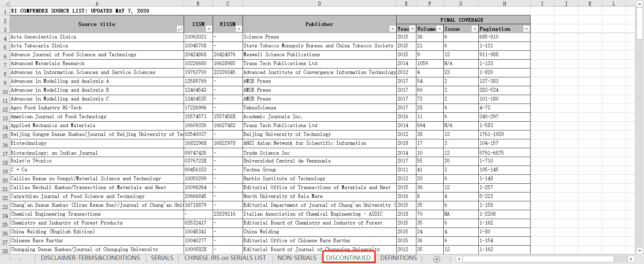The width and height of the screenshot is (644, 264).
Task: Select volume cell '1059'
Action: [430, 63]
